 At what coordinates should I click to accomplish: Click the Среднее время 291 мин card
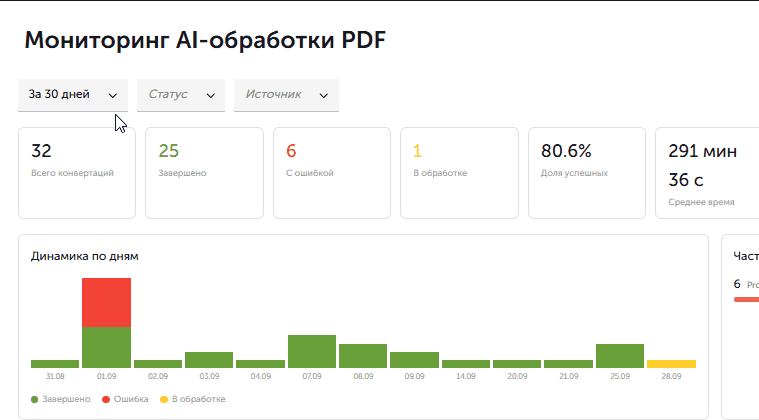707,173
